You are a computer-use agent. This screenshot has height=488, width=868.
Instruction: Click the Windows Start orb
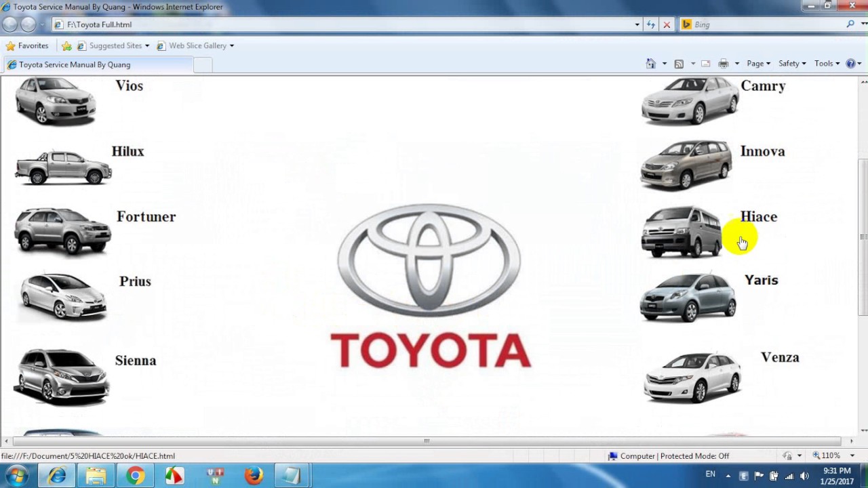[17, 476]
